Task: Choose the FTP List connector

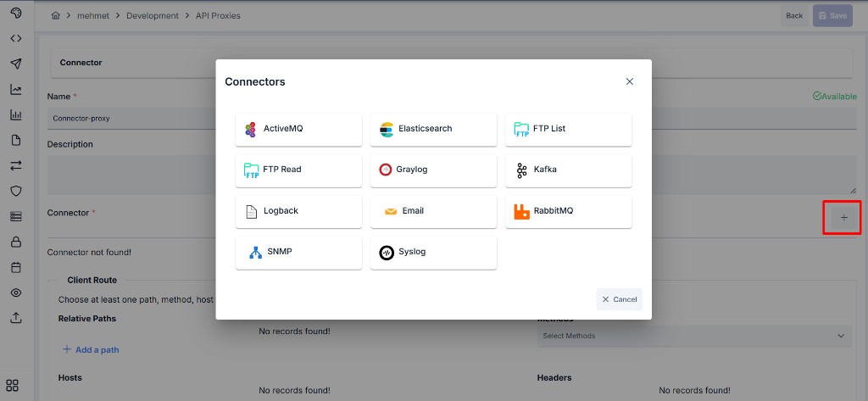Action: click(x=569, y=129)
